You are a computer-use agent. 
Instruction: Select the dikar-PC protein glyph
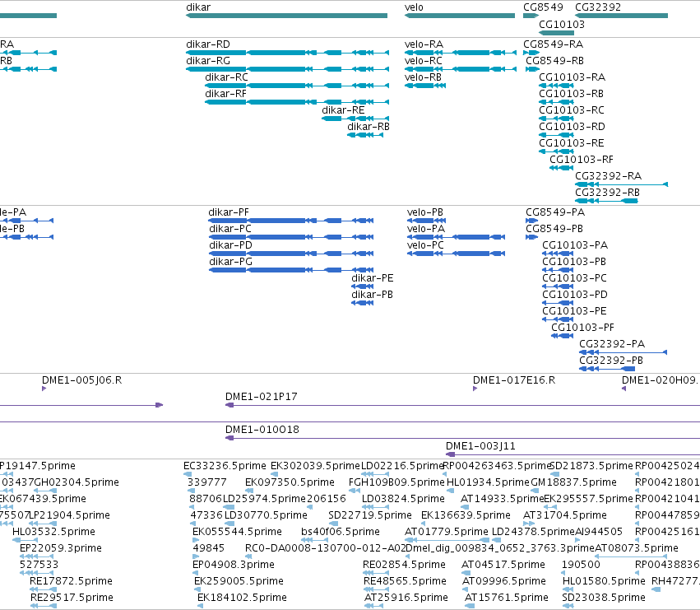tap(291, 237)
